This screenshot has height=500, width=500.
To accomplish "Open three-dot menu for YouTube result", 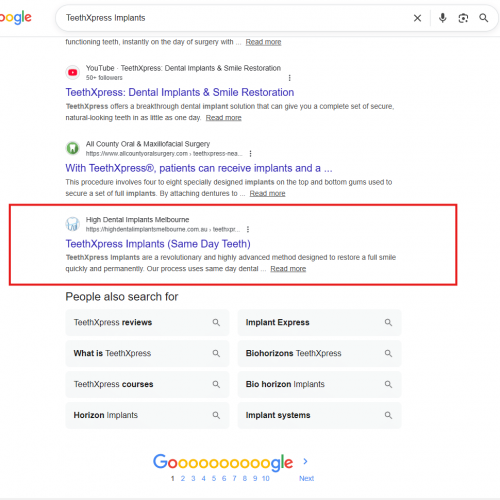I will [289, 78].
